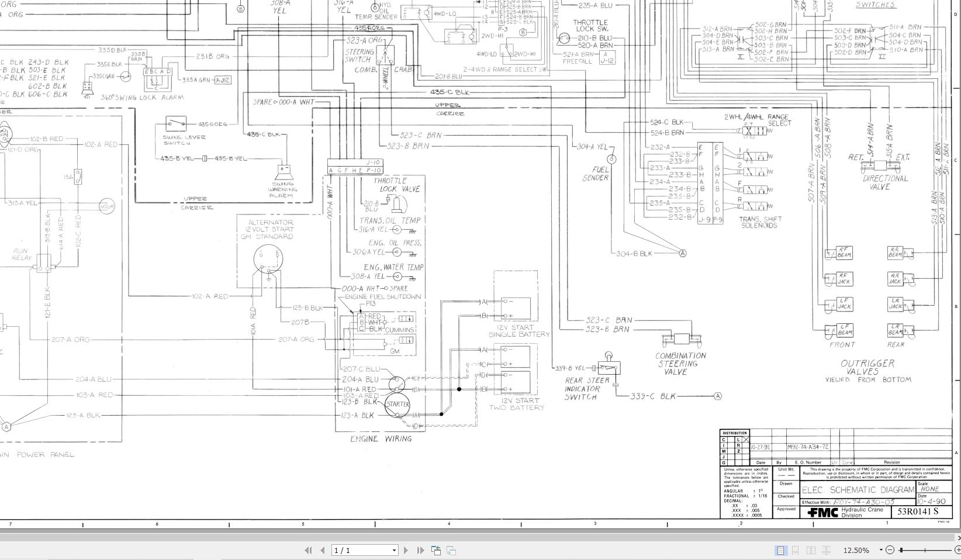Image resolution: width=961 pixels, height=560 pixels.
Task: Click the TRANS. OIL TEMP label
Action: click(390, 220)
